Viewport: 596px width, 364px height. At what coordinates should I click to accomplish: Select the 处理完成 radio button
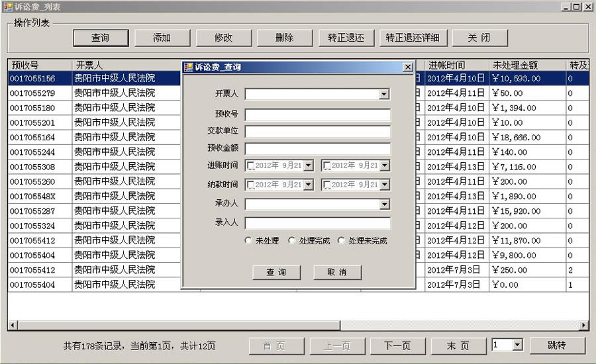click(x=291, y=240)
